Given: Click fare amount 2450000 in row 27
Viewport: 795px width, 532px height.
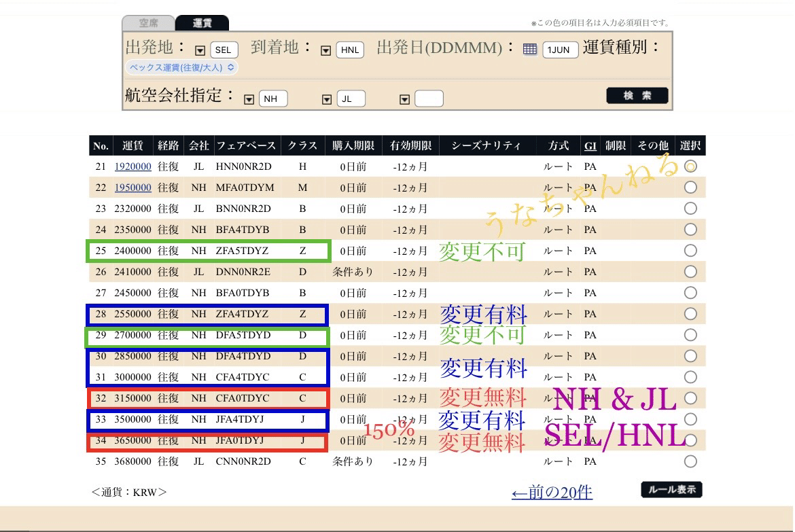Looking at the screenshot, I should point(132,293).
